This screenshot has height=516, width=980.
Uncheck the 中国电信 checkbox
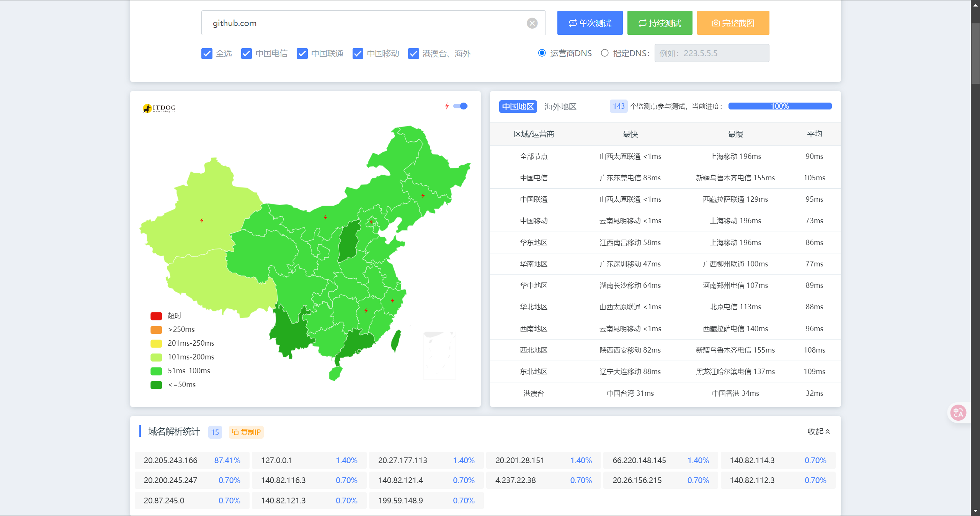[247, 54]
